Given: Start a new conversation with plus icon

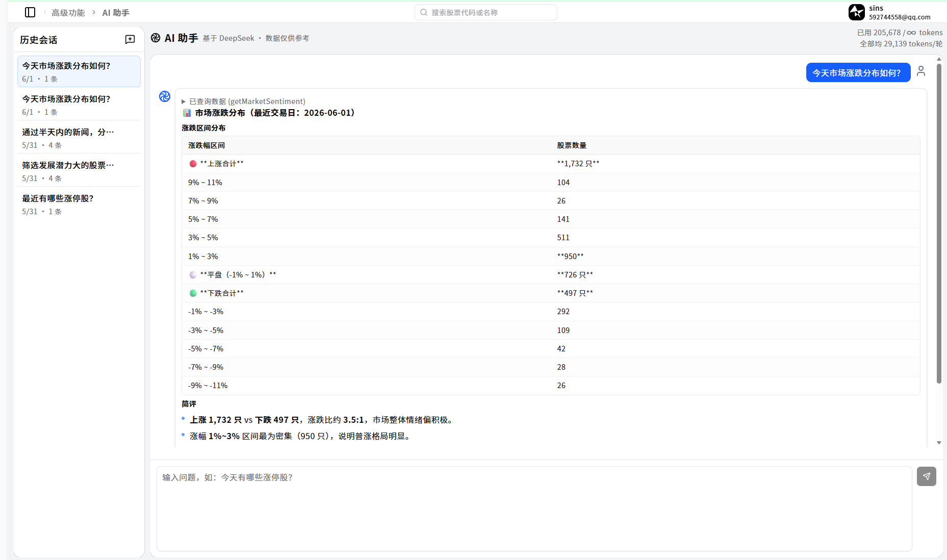Looking at the screenshot, I should coord(130,39).
